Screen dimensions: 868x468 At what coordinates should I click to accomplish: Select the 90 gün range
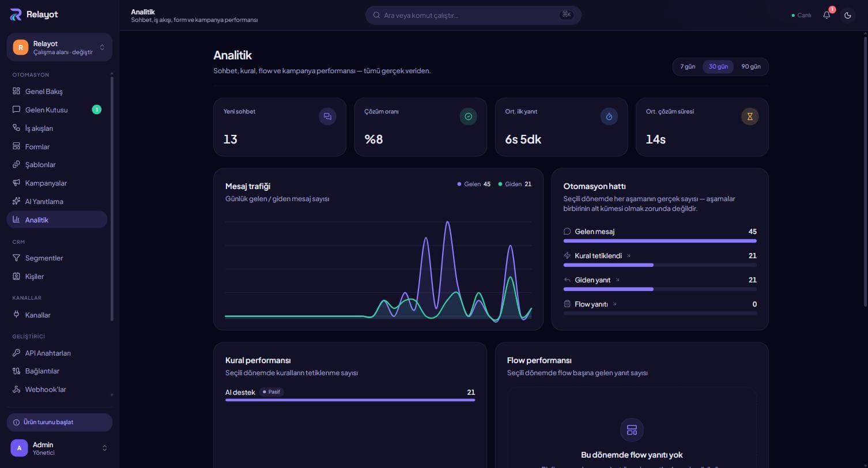click(x=750, y=66)
